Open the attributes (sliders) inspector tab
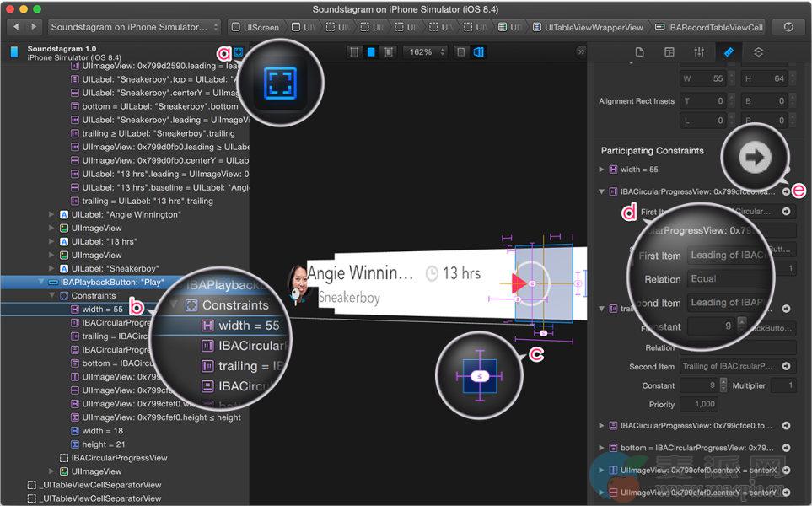 click(699, 52)
